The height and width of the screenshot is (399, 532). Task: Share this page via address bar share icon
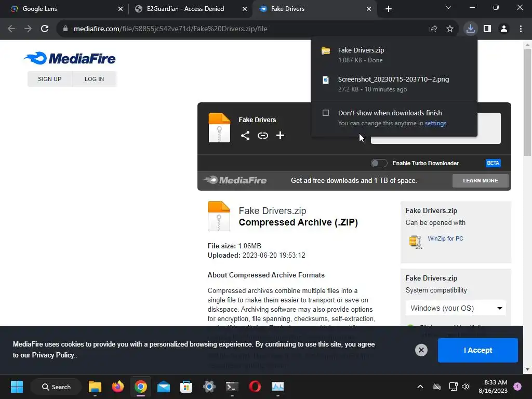tap(433, 29)
